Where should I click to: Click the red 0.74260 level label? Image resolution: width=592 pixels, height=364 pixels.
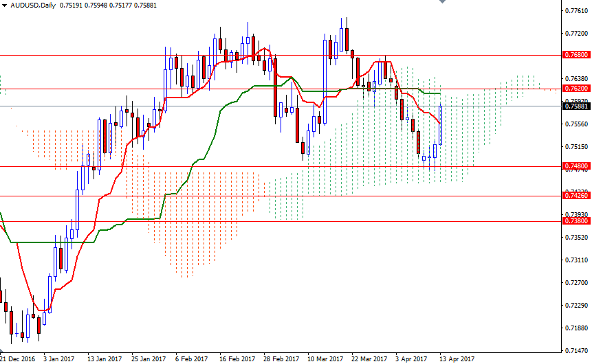point(575,195)
